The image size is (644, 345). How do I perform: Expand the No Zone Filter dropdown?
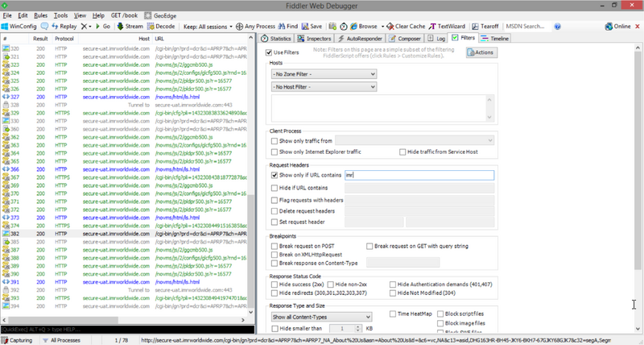[324, 74]
